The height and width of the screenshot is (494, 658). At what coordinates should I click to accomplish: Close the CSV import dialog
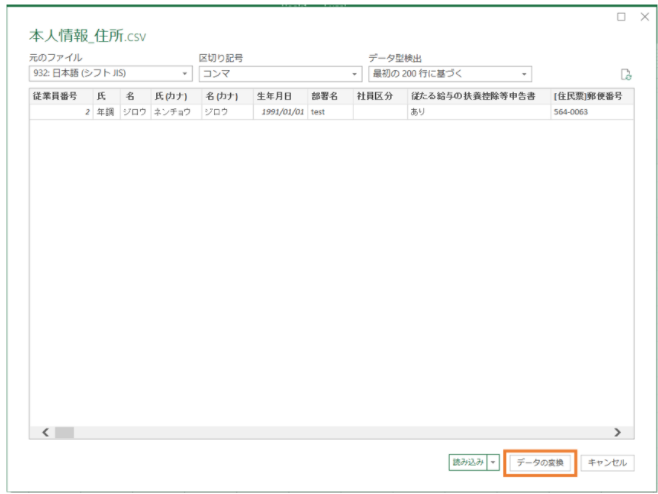(x=644, y=17)
